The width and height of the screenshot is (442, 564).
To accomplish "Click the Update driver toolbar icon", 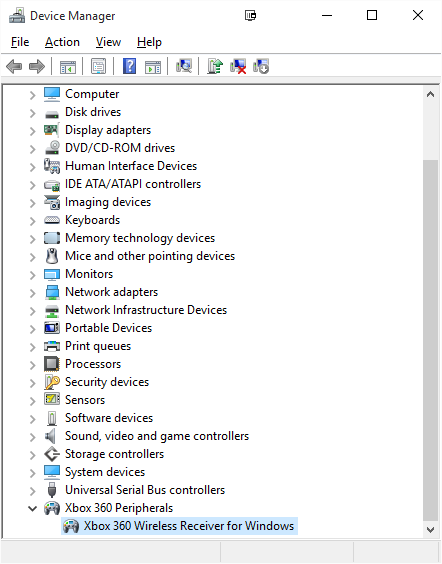I will click(215, 67).
